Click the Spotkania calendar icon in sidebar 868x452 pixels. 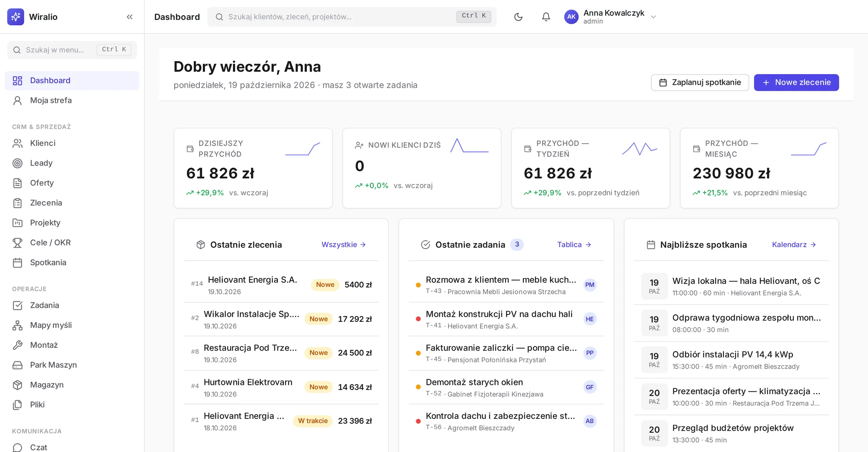point(17,262)
